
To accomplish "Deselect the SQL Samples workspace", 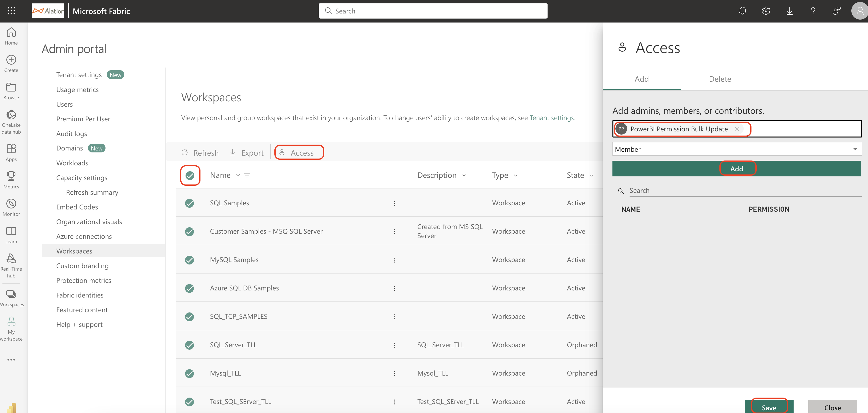I will tap(189, 203).
